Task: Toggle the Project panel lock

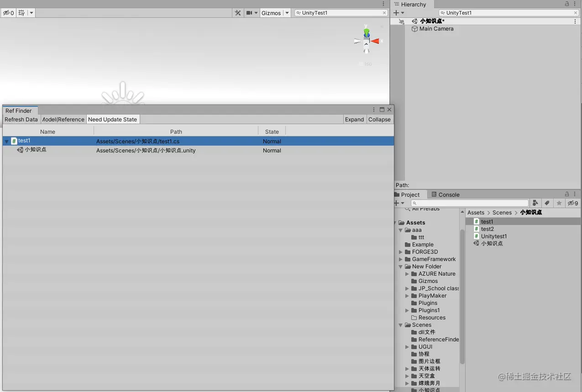Action: [567, 194]
